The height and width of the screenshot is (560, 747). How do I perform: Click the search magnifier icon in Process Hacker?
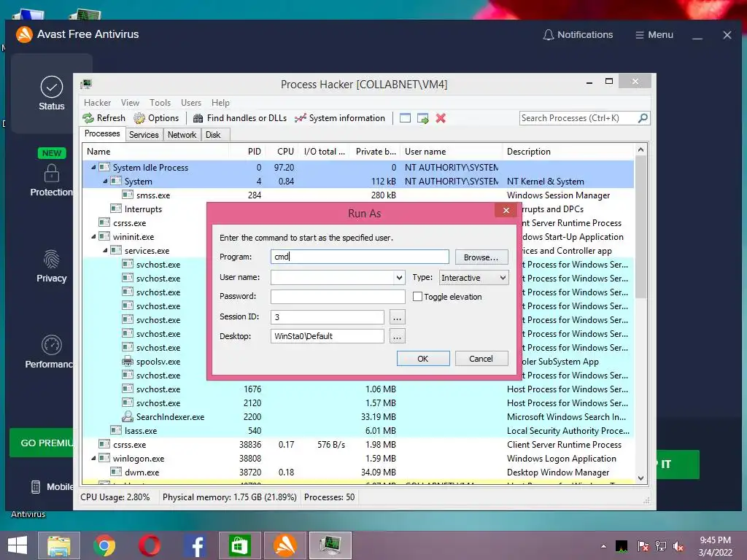click(x=643, y=117)
